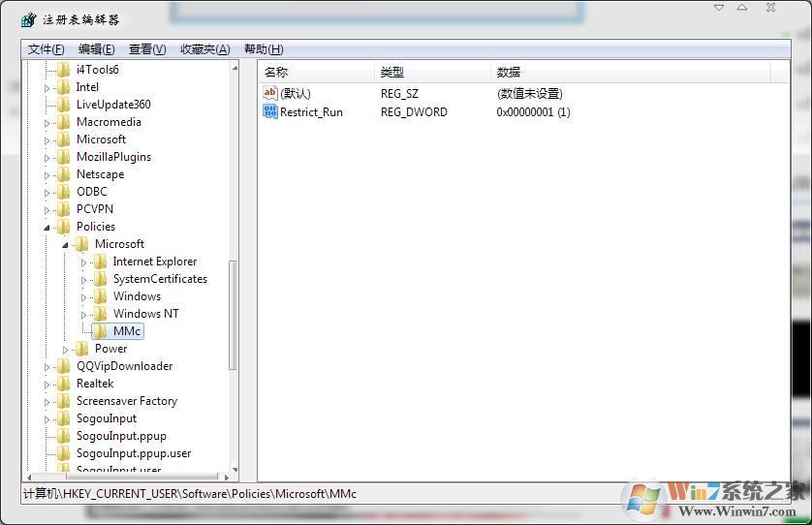
Task: Click the Restrict_Run DWORD value icon
Action: 270,111
